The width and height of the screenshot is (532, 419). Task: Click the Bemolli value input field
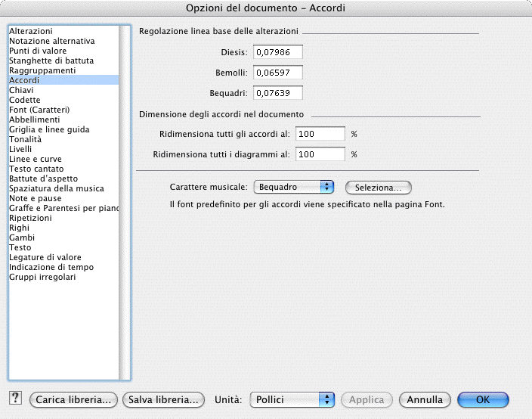tap(277, 73)
